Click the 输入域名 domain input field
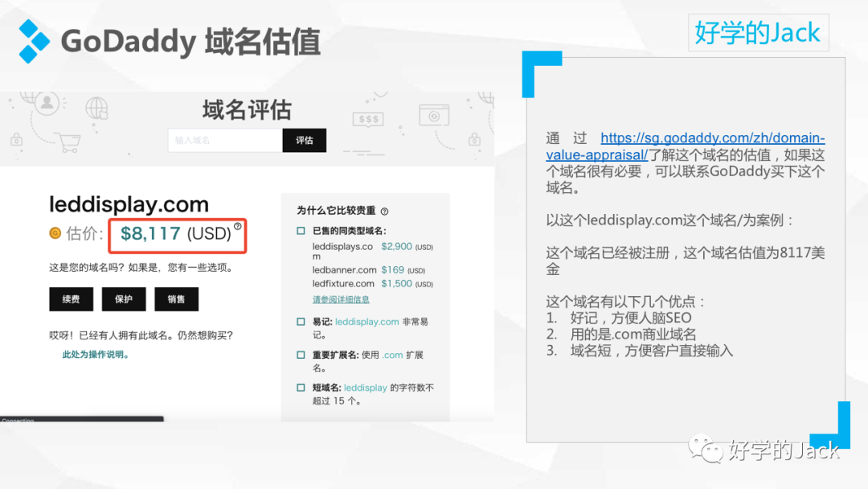 coord(225,140)
